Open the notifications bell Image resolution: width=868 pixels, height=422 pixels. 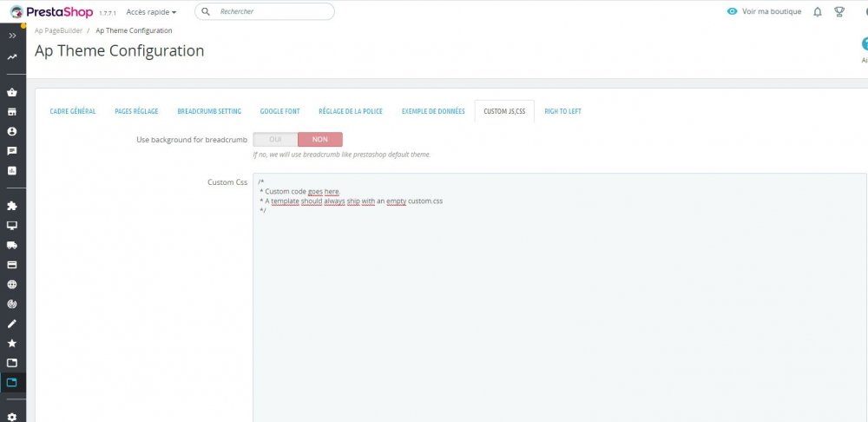click(817, 11)
